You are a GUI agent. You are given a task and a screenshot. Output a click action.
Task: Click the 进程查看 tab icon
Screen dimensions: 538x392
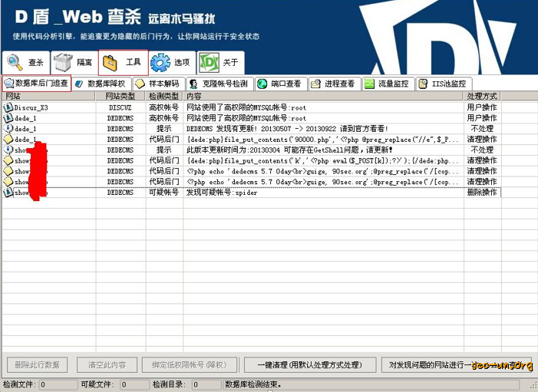pyautogui.click(x=315, y=84)
